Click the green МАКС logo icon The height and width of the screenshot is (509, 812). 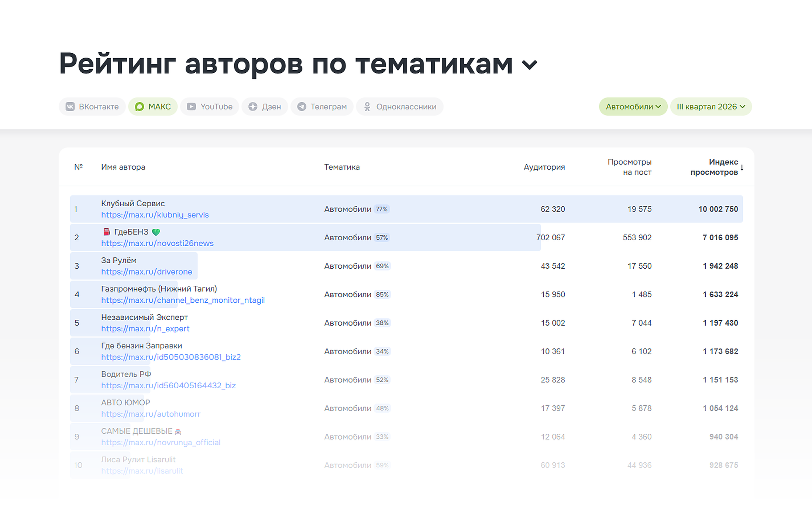(140, 107)
